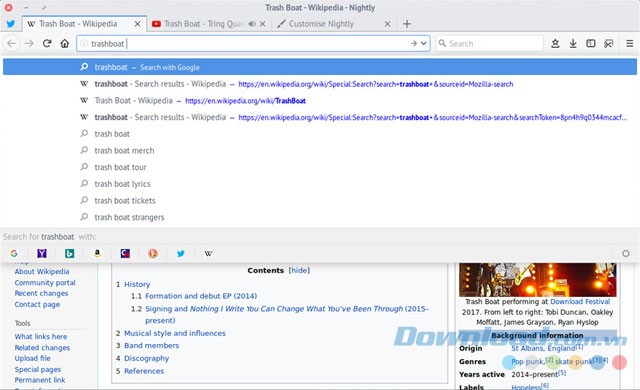Screen dimensions: 640x390
Task: Open the synced tabs icon
Action: [609, 43]
